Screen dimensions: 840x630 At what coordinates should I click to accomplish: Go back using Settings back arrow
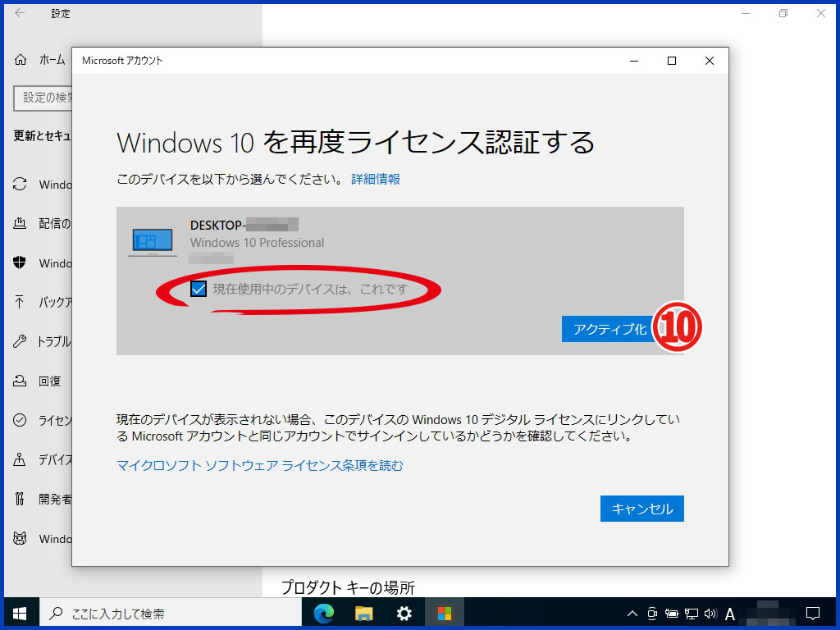[20, 13]
